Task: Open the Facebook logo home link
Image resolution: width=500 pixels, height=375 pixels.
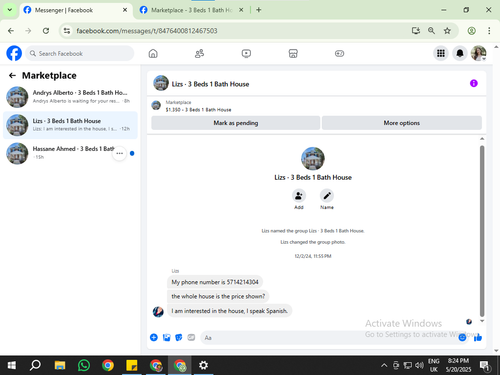Action: [14, 53]
